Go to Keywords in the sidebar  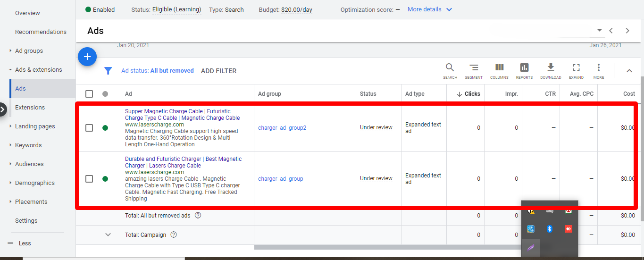[28, 145]
